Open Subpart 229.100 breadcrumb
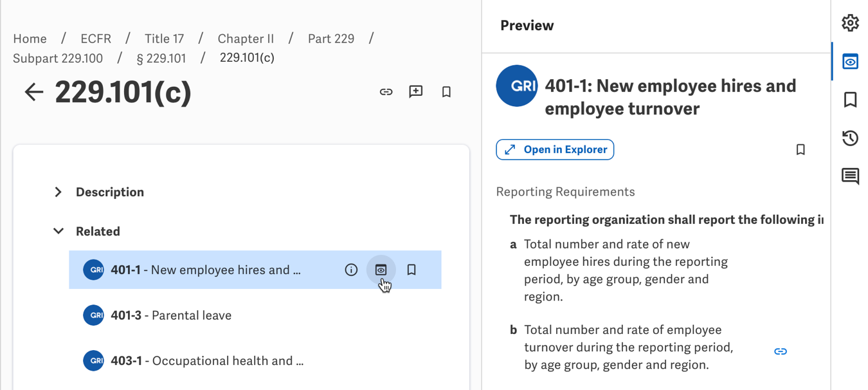The height and width of the screenshot is (390, 868). tap(58, 58)
